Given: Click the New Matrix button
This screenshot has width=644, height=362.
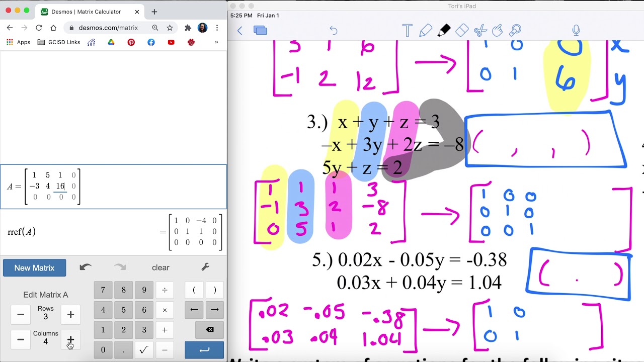Looking at the screenshot, I should (x=34, y=267).
